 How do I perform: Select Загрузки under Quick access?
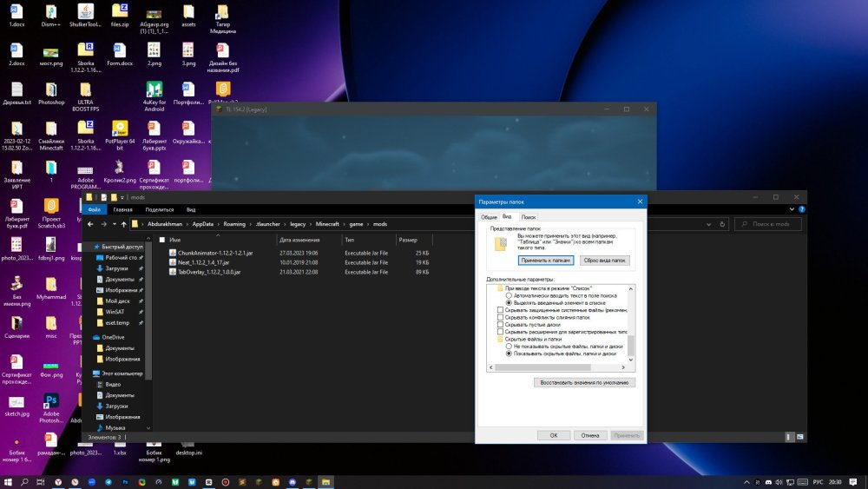click(116, 268)
